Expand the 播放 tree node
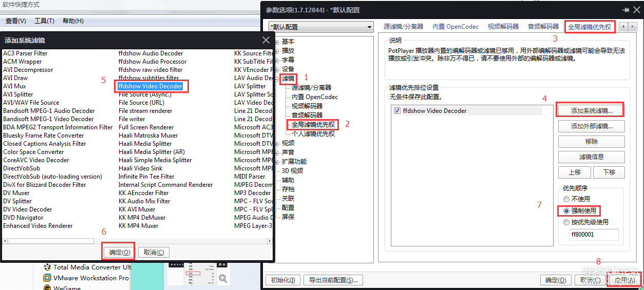This screenshot has width=644, height=290. click(x=277, y=51)
